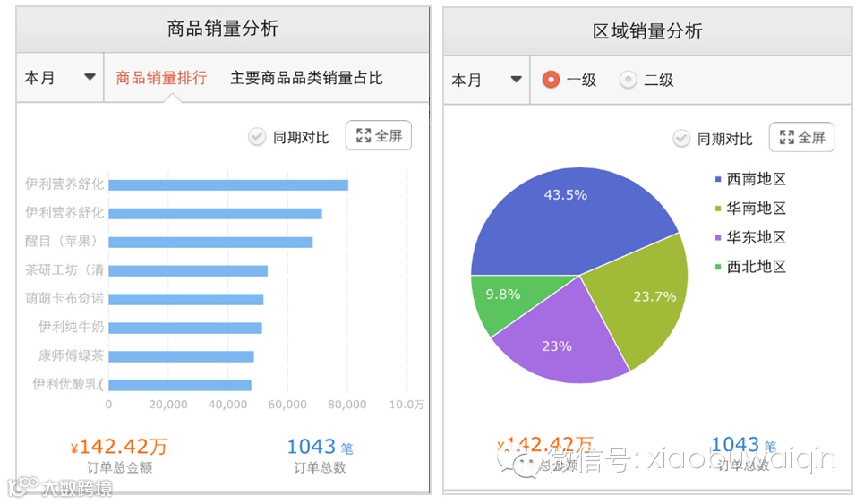864x504 pixels.
Task: Click the 伊利优酸乳( bar
Action: [x=180, y=386]
